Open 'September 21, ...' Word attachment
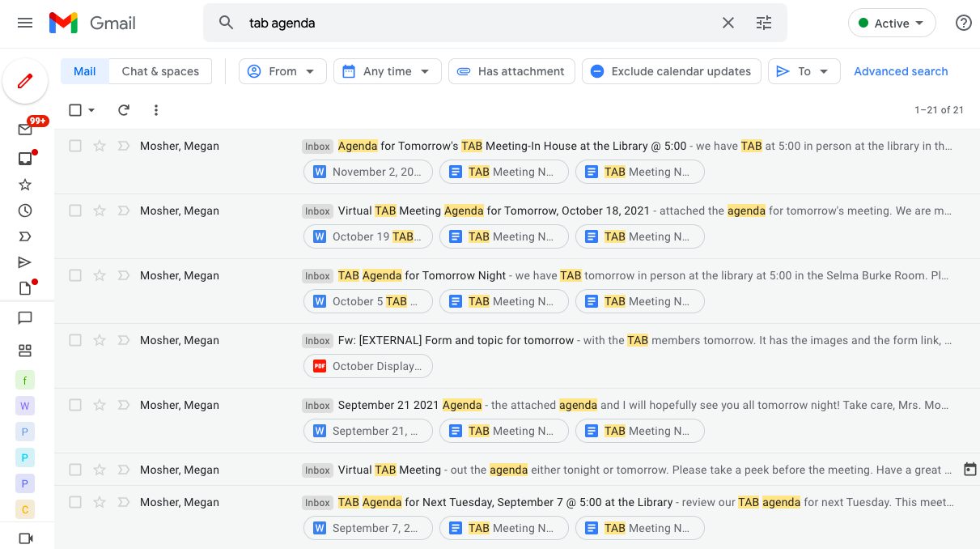 [x=368, y=431]
